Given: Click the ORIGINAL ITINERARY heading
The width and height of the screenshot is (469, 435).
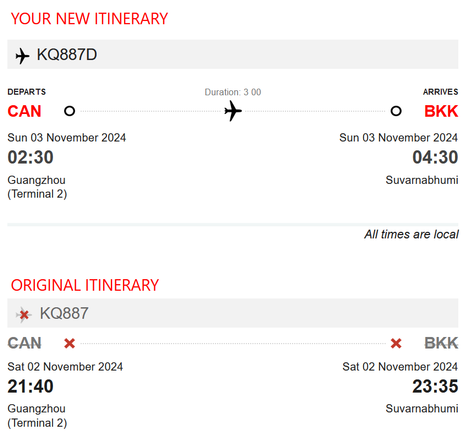Looking at the screenshot, I should 85,285.
